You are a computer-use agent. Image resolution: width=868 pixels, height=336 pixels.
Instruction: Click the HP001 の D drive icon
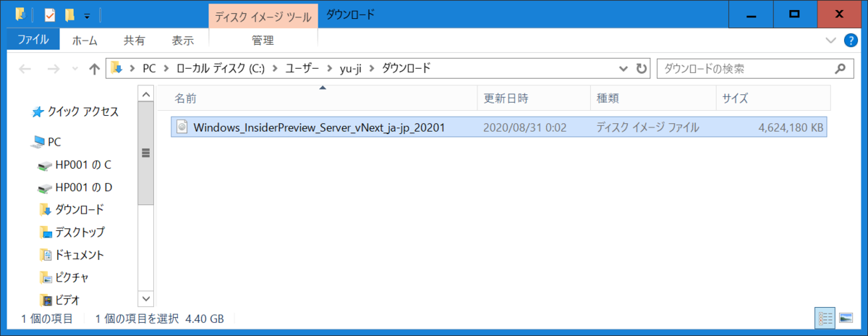[46, 188]
